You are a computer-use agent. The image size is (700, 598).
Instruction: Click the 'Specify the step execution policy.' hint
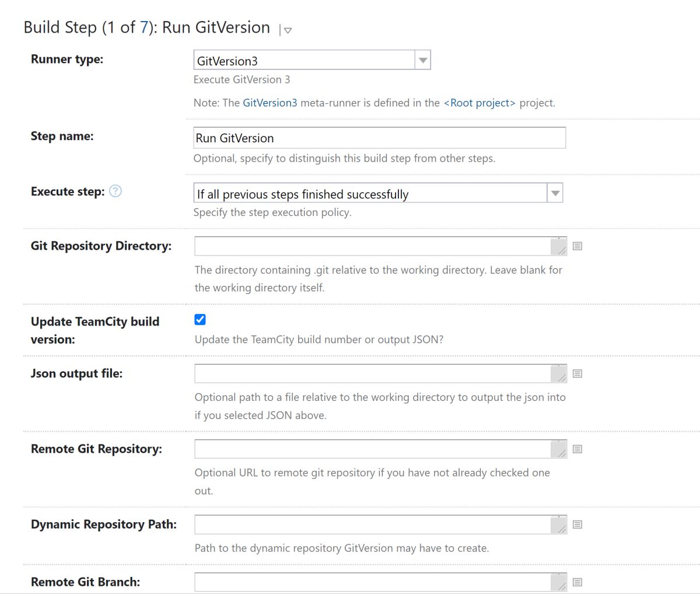pos(272,212)
